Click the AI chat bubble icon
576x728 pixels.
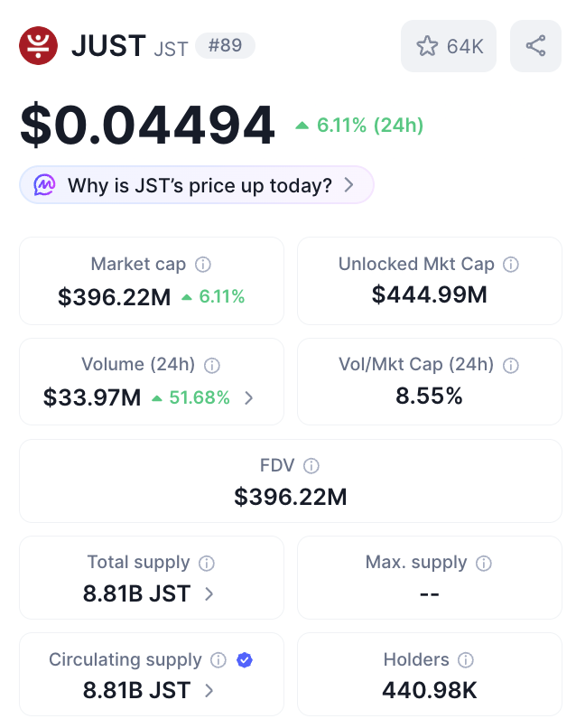pyautogui.click(x=44, y=185)
